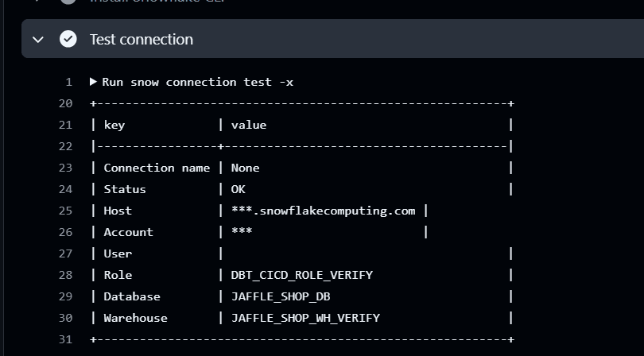Image resolution: width=644 pixels, height=356 pixels.
Task: Select log line number 25
Action: 66,211
